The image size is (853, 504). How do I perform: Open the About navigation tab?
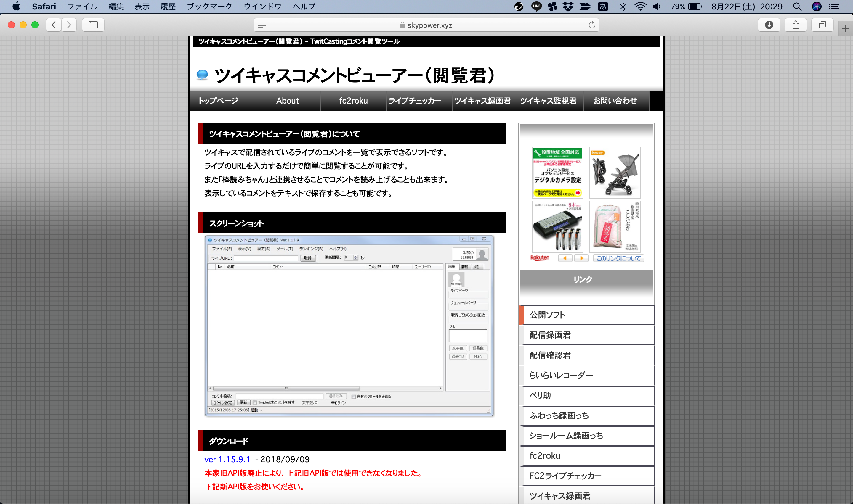[288, 101]
